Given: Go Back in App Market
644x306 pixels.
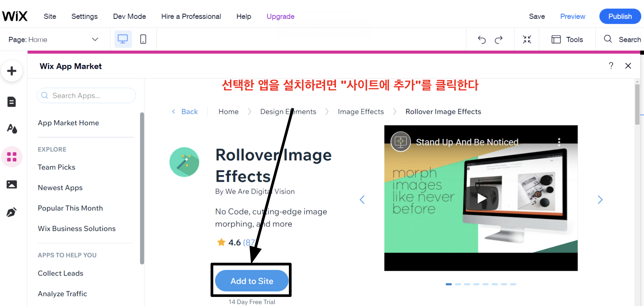Looking at the screenshot, I should click(185, 112).
